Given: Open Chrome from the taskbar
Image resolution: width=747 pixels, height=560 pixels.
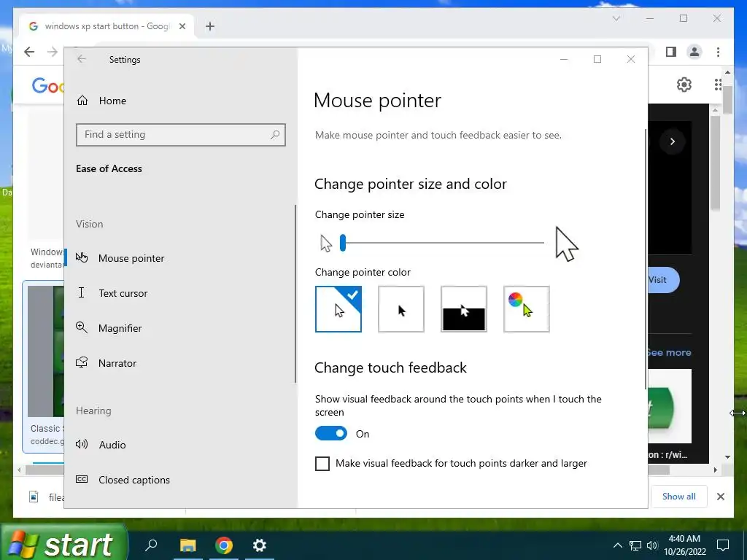Looking at the screenshot, I should click(223, 545).
